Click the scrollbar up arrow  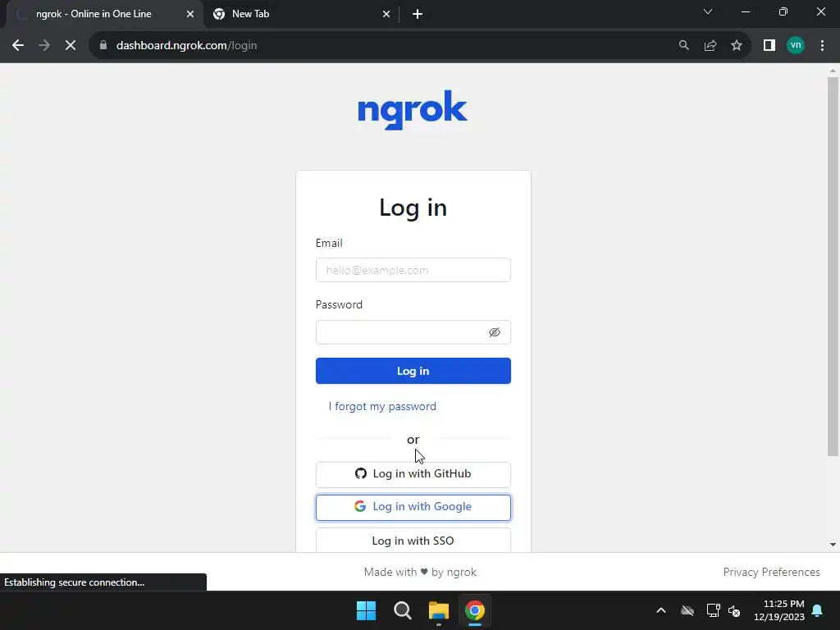[x=833, y=71]
